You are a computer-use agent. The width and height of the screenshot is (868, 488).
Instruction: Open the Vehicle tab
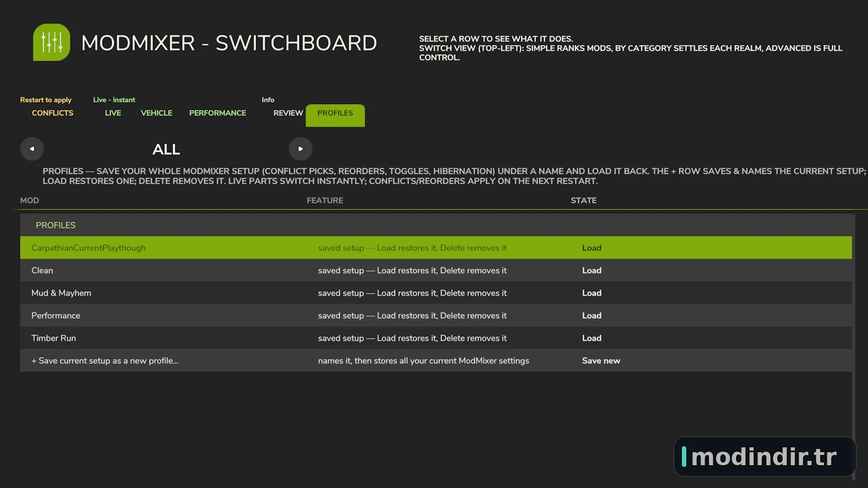[x=157, y=113]
